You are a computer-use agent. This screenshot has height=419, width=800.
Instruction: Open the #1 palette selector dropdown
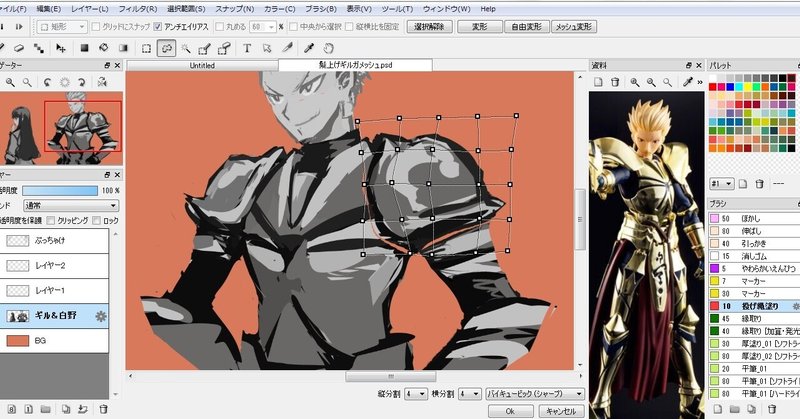click(x=721, y=184)
